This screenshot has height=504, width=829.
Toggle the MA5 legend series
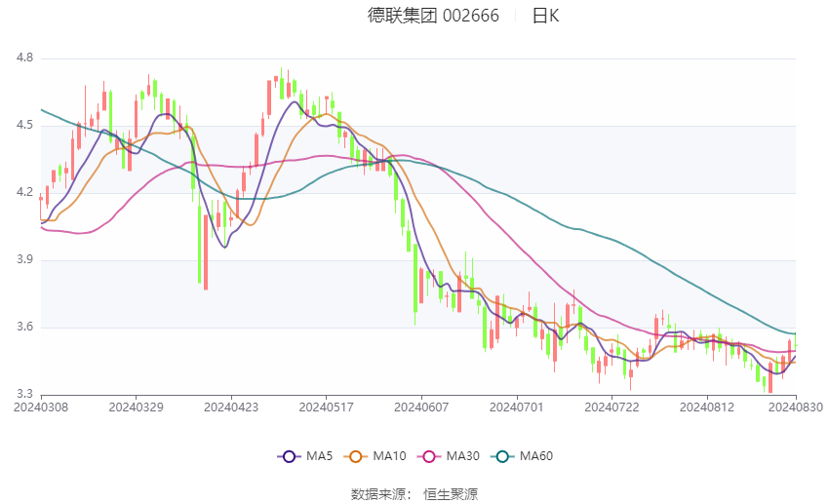(305, 456)
